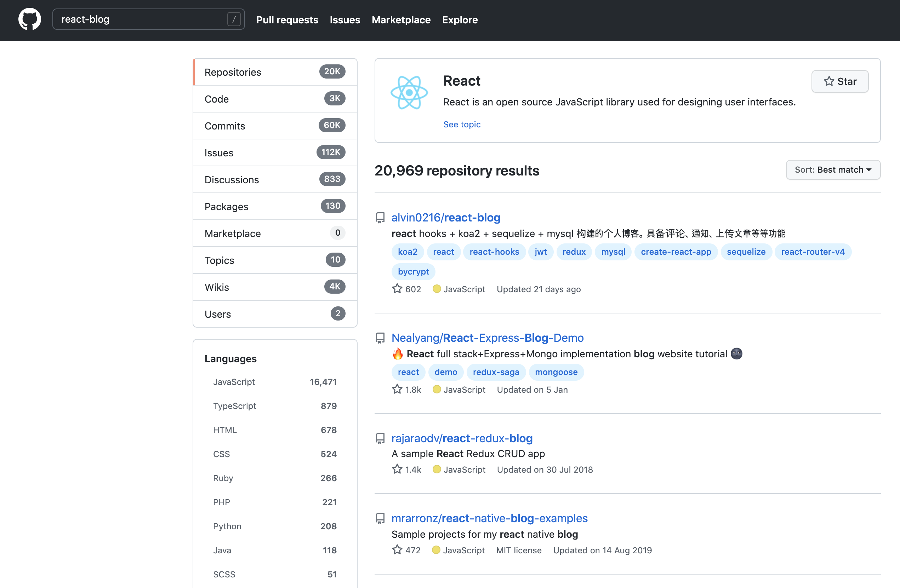
Task: Click the star icon showing 602 stars
Action: pyautogui.click(x=397, y=289)
